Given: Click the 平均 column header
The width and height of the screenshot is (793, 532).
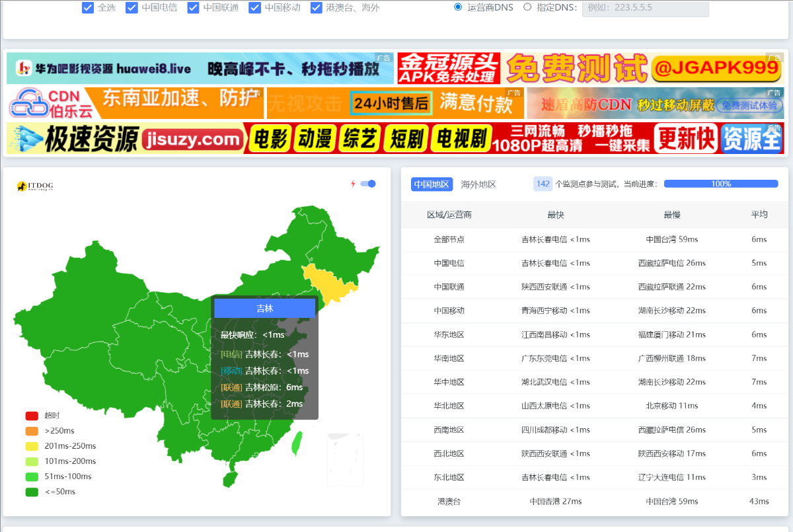Looking at the screenshot, I should click(759, 215).
